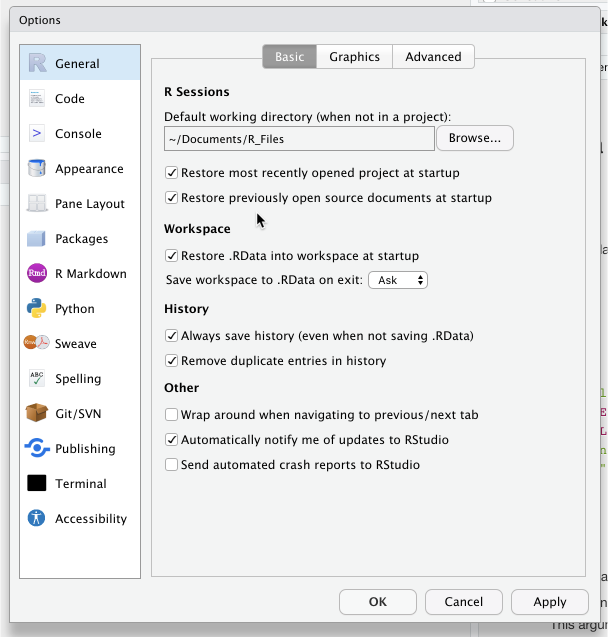Toggle Restore previously open source documents checkbox
The height and width of the screenshot is (637, 608).
(171, 198)
